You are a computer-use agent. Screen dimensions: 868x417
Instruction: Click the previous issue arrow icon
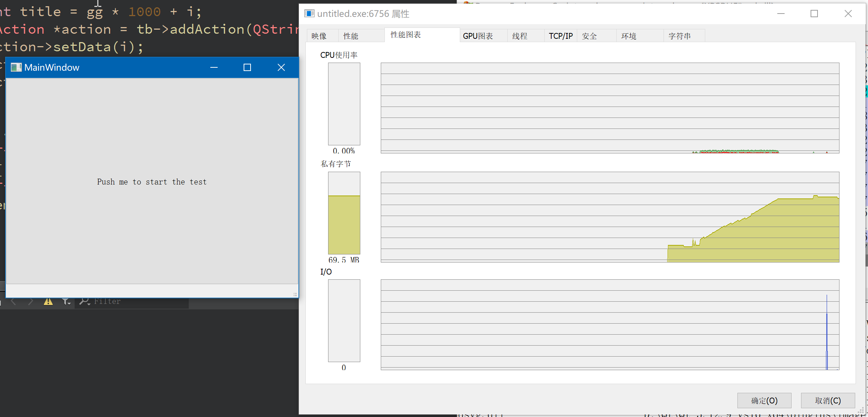(14, 302)
